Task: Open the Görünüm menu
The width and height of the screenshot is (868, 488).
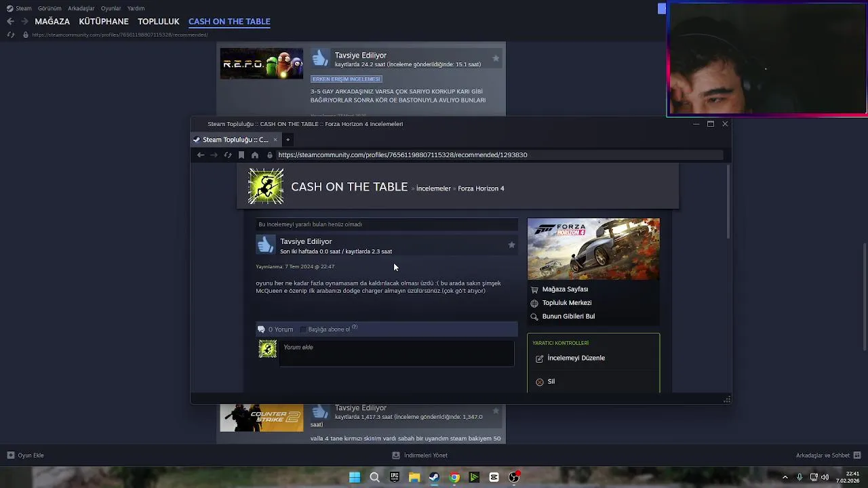Action: (x=50, y=8)
